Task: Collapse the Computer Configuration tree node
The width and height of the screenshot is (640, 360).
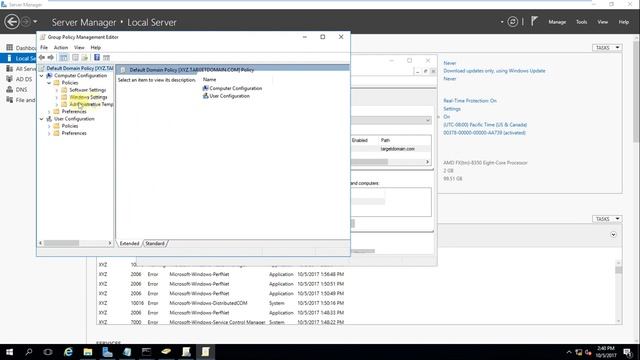Action: (42, 76)
